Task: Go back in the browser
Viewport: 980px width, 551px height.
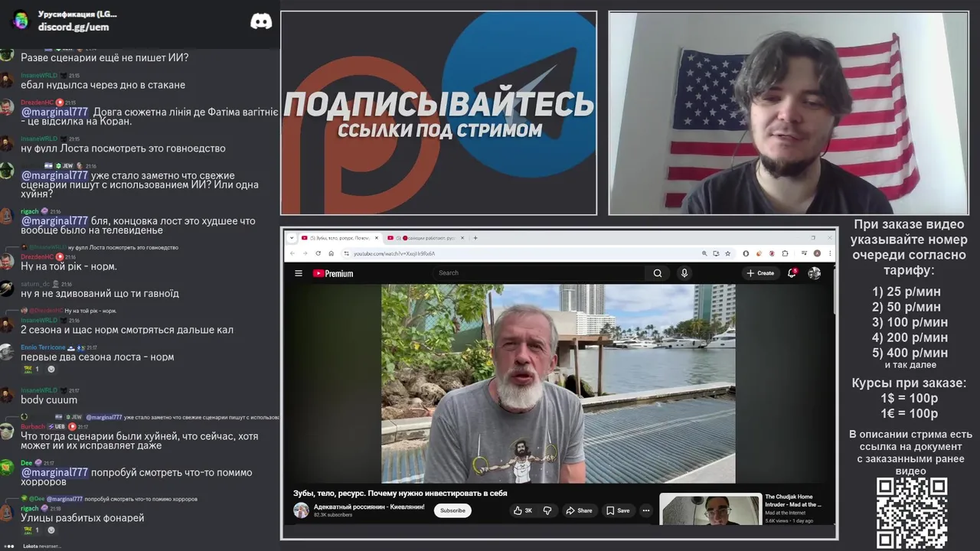Action: [x=292, y=253]
